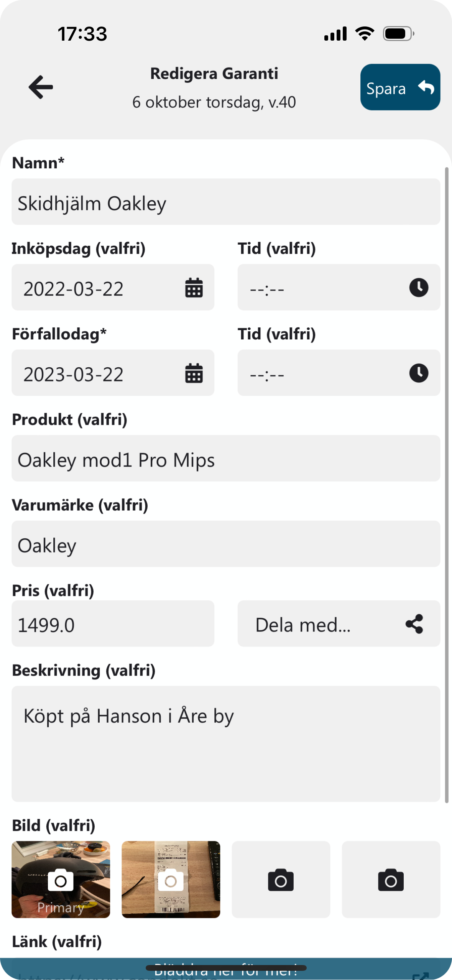Click the Varumärke field containing Oakley

click(225, 544)
